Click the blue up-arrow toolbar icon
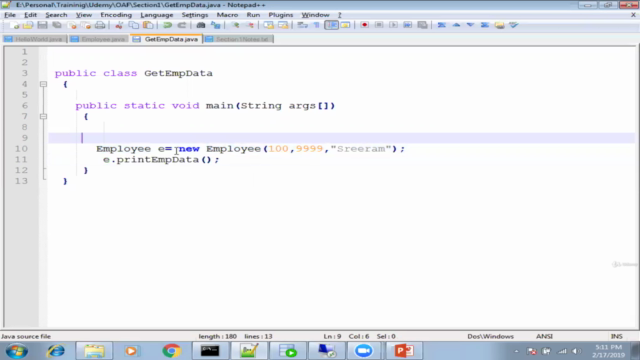The width and height of the screenshot is (640, 360). click(x=456, y=25)
